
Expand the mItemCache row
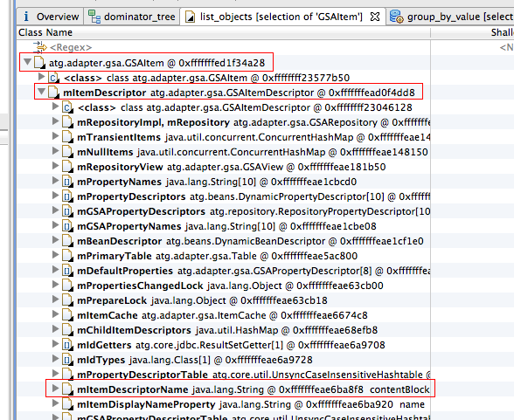click(55, 314)
